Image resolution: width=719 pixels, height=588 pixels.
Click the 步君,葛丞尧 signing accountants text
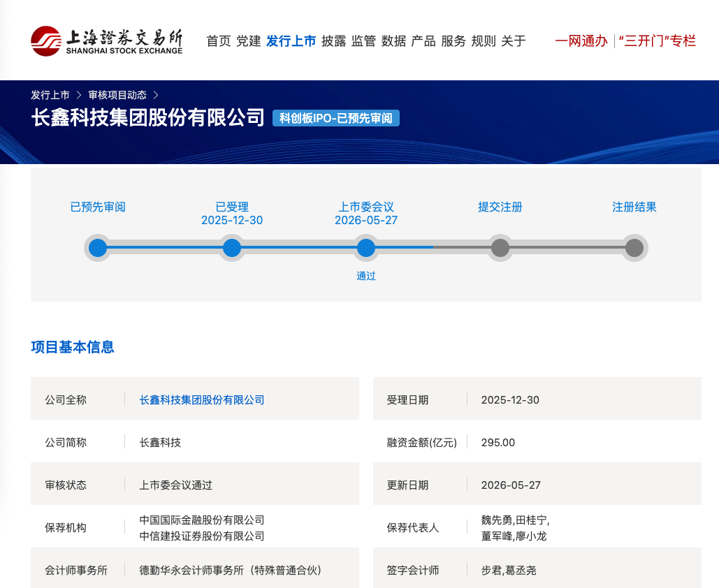[509, 571]
